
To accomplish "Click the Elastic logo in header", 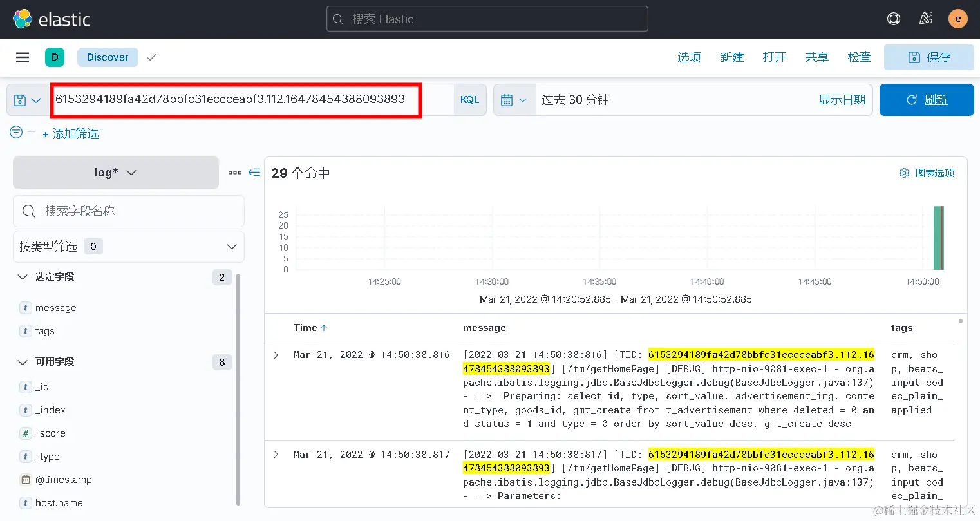I will 52,19.
